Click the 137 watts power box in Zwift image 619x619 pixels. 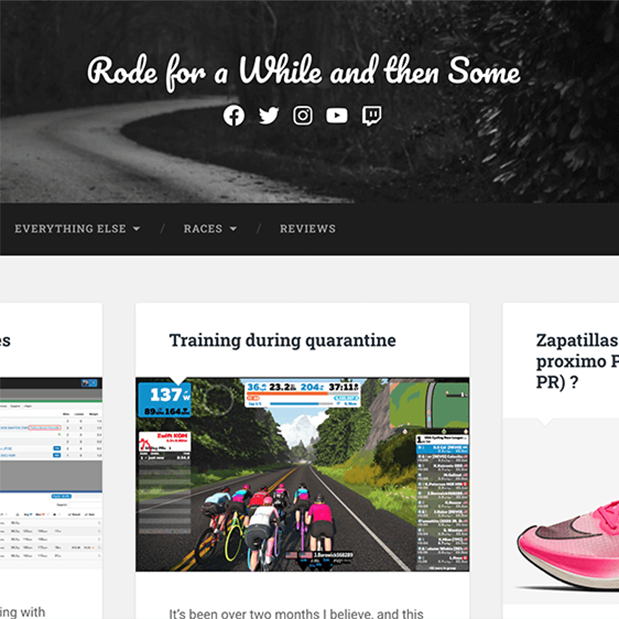[x=165, y=400]
